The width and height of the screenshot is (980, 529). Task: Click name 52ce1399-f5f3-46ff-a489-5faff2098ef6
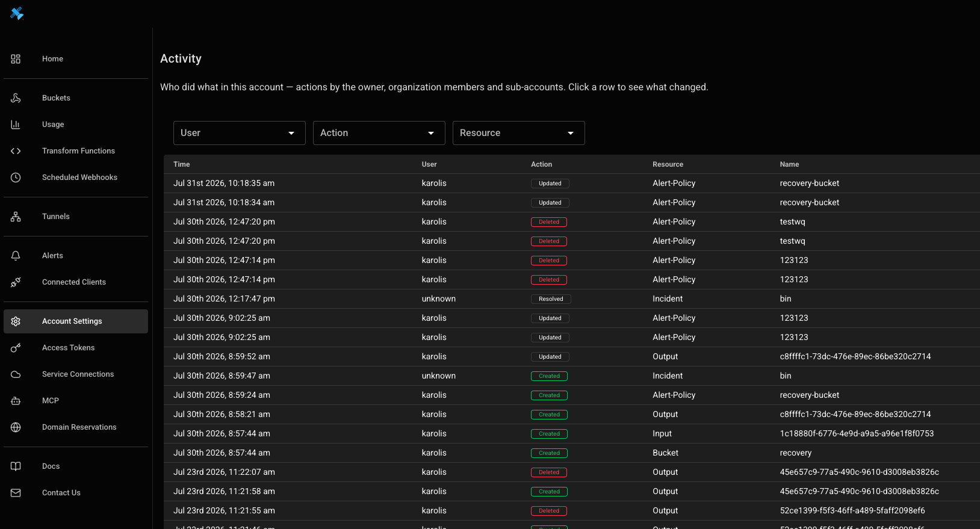click(852, 511)
